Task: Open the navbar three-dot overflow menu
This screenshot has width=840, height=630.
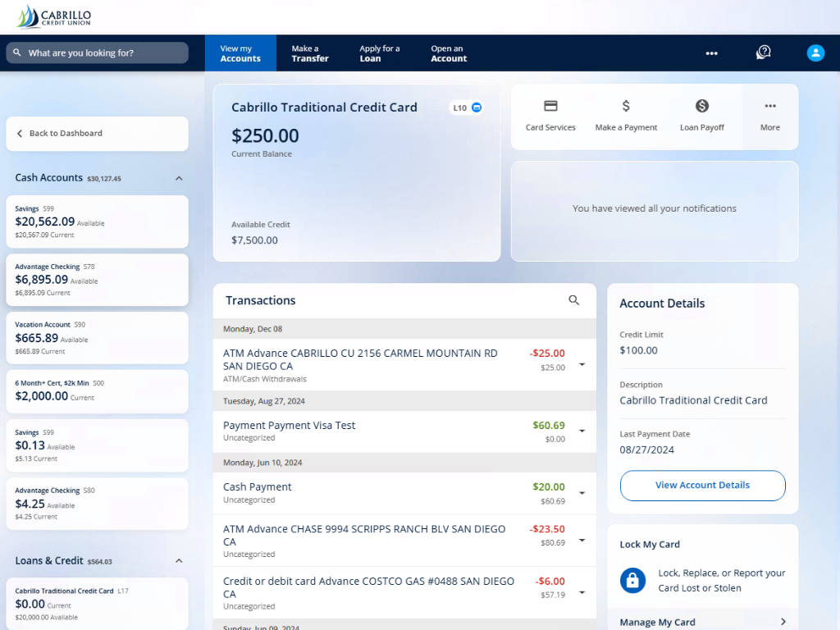Action: [x=711, y=53]
